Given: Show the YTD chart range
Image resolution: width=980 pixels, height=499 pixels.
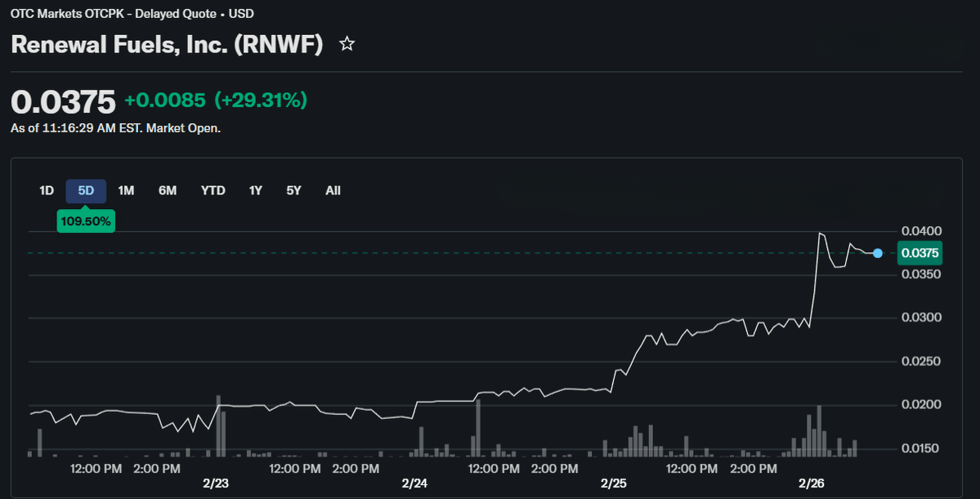Looking at the screenshot, I should pos(213,191).
